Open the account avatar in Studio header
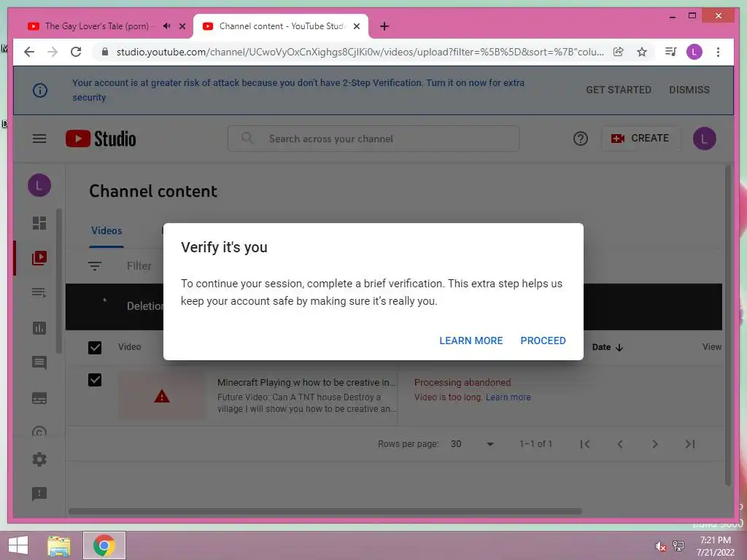The height and width of the screenshot is (560, 747). click(x=704, y=139)
